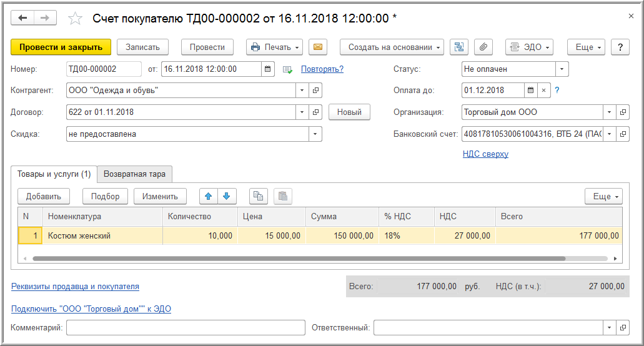Expand the Создать на основании dropdown
Screen dimensions: 644x346
pyautogui.click(x=392, y=47)
